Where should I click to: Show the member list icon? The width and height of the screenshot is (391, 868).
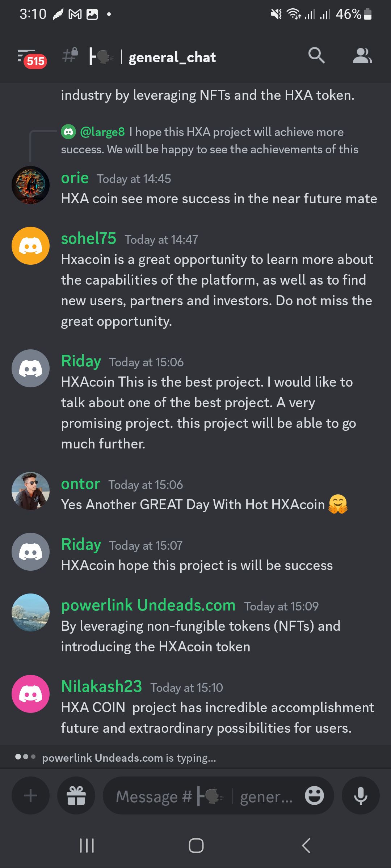click(362, 56)
